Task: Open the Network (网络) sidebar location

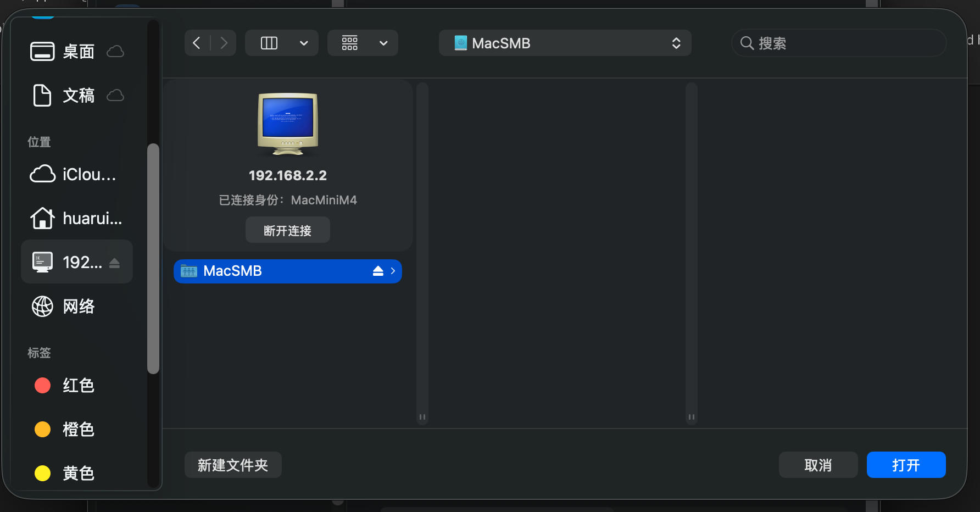Action: point(77,306)
